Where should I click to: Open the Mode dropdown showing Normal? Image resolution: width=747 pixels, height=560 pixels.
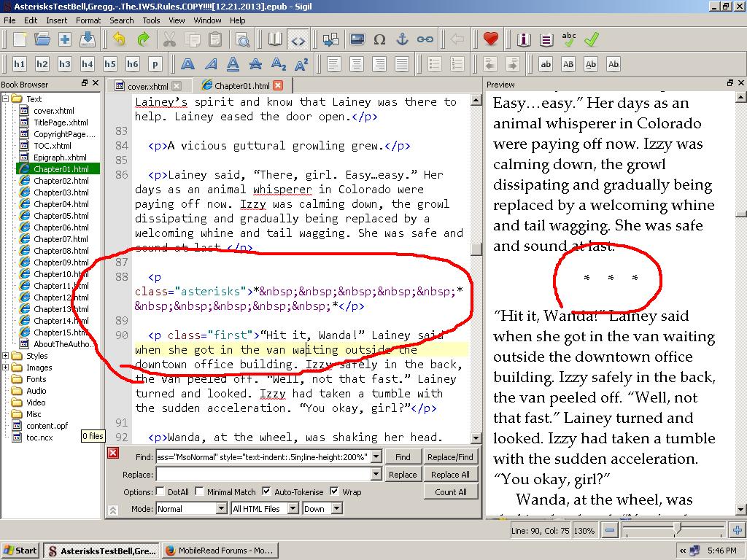(191, 509)
